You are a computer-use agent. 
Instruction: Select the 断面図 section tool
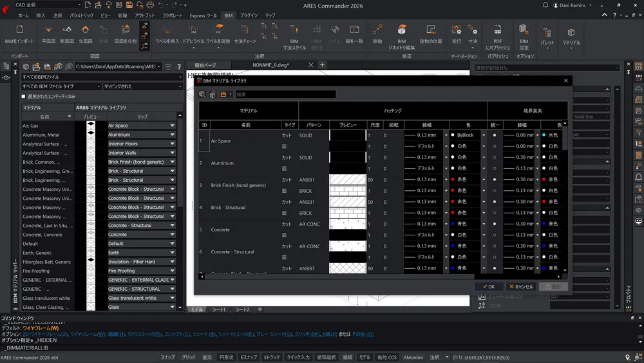67,34
